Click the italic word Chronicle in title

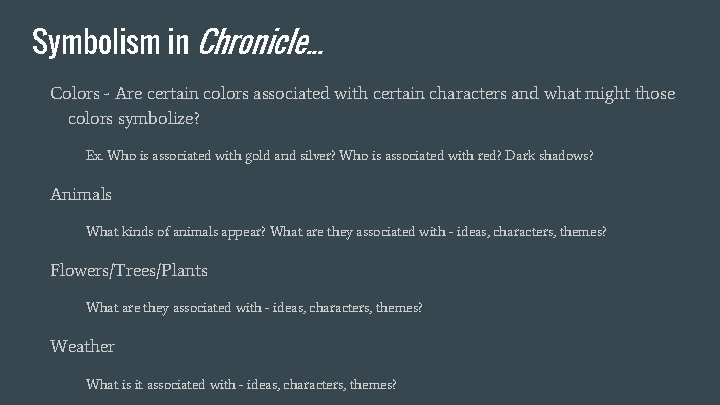click(261, 42)
